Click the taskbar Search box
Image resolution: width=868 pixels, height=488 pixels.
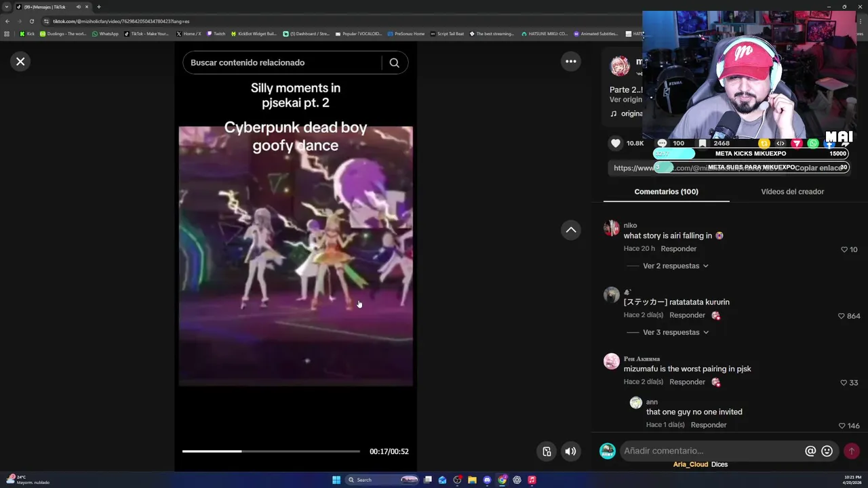point(381,480)
